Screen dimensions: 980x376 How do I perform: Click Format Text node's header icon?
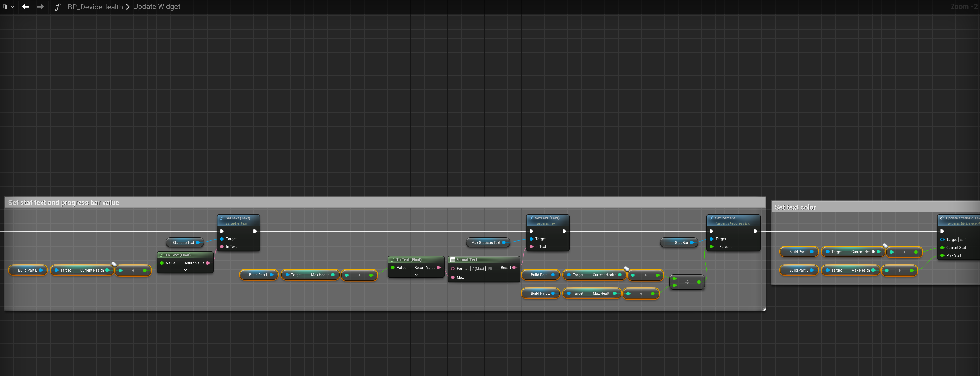(x=453, y=259)
